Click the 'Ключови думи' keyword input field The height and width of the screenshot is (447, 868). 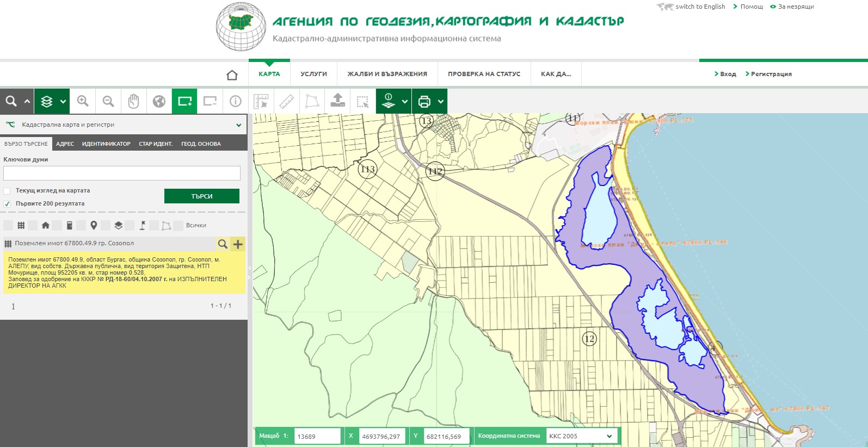[122, 173]
